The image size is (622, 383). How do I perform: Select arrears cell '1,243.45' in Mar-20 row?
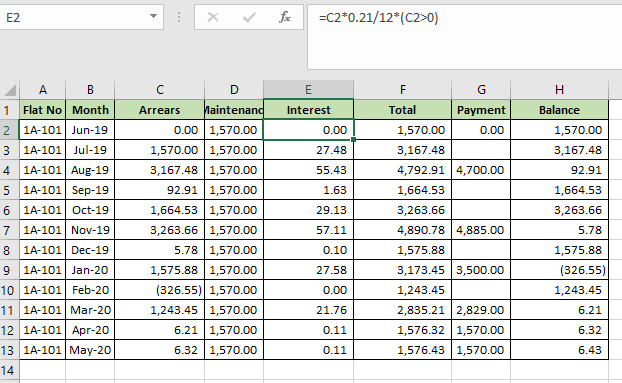[x=159, y=310]
